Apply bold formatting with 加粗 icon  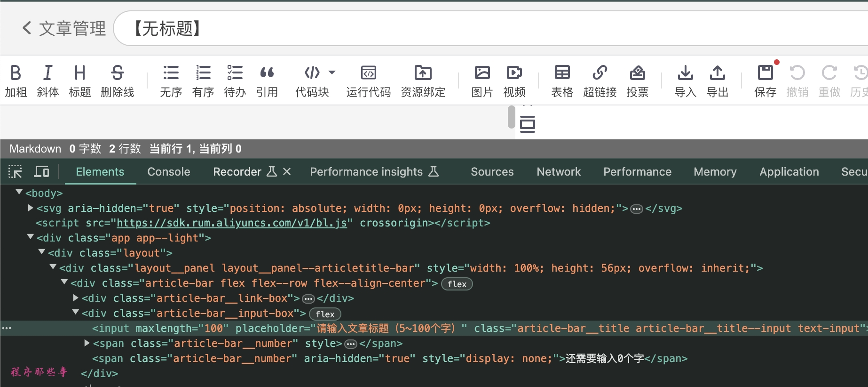click(16, 81)
